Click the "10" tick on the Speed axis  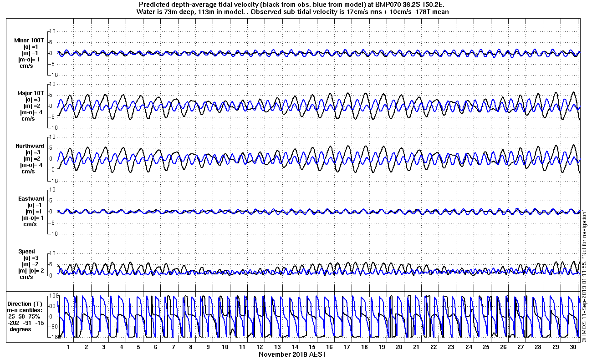point(52,253)
